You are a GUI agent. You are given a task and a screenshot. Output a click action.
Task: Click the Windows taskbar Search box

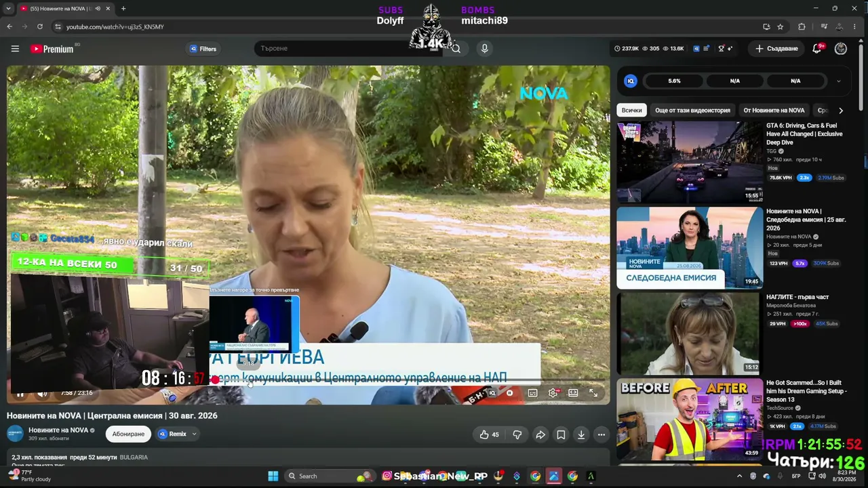(x=329, y=476)
